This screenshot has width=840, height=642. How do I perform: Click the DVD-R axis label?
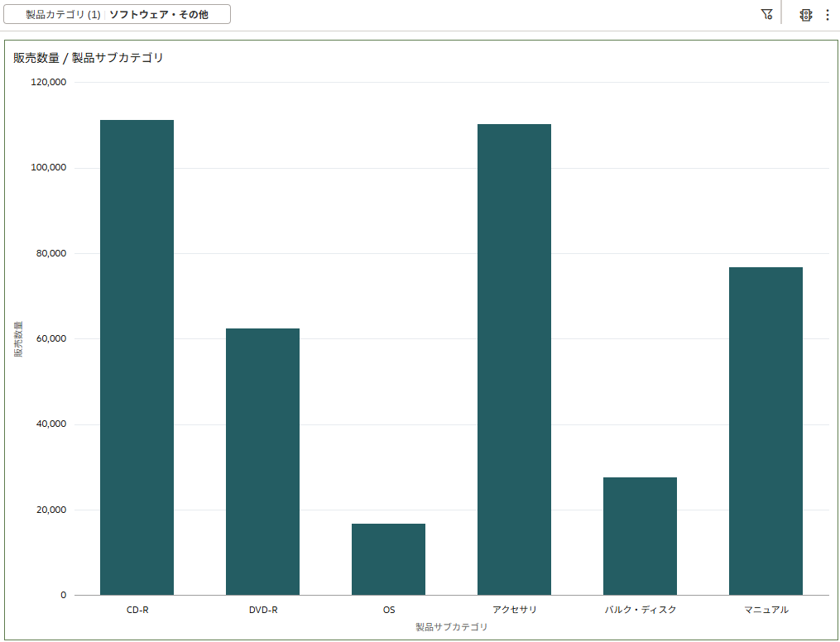coord(263,610)
